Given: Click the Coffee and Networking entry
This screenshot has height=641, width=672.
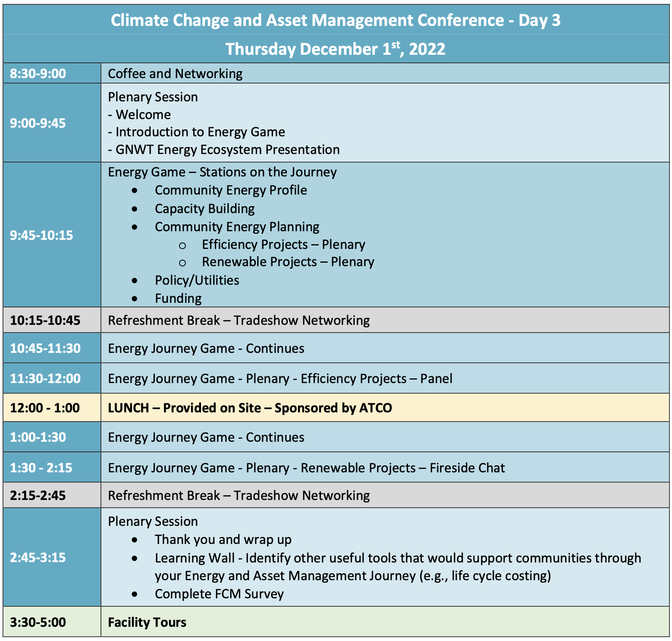Looking at the screenshot, I should 175,73.
